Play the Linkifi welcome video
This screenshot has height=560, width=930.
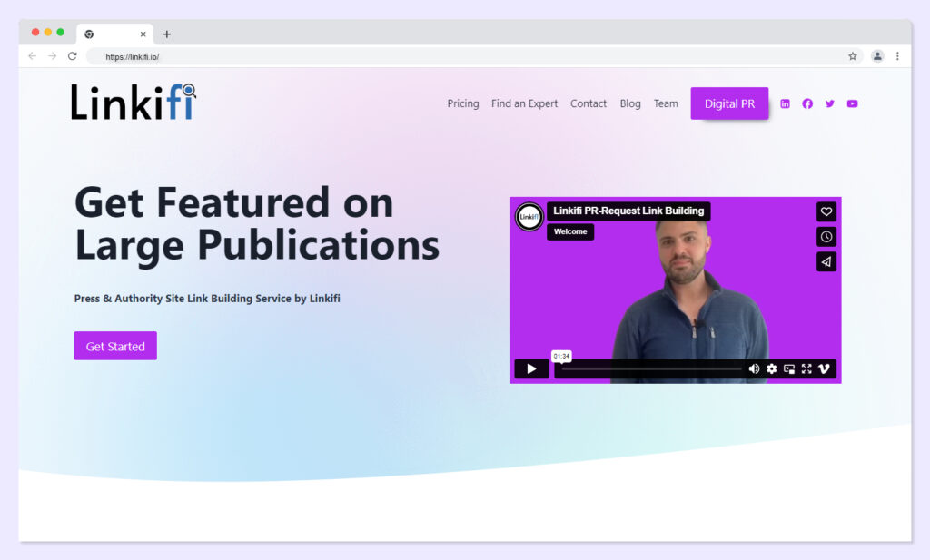pos(530,368)
